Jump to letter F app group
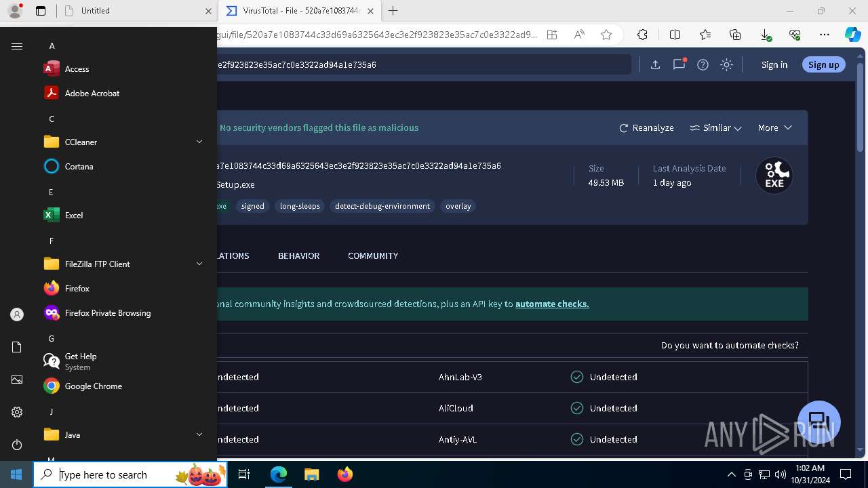Viewport: 868px width, 488px height. coord(52,241)
